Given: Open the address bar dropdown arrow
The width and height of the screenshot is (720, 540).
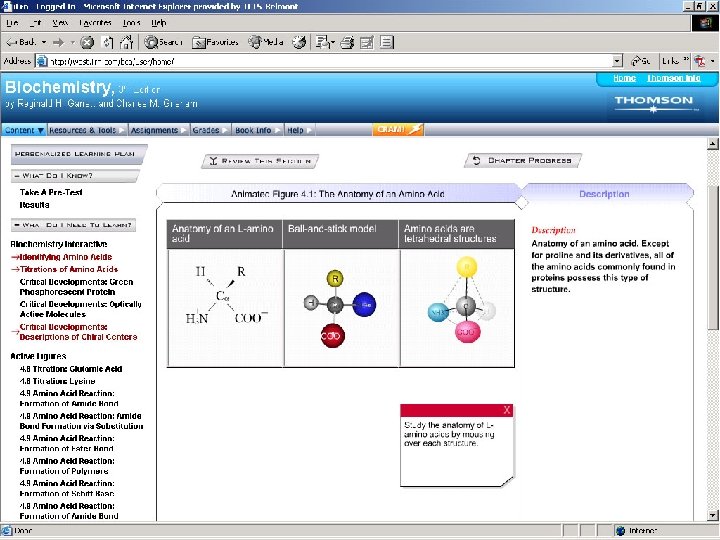Looking at the screenshot, I should (x=618, y=61).
